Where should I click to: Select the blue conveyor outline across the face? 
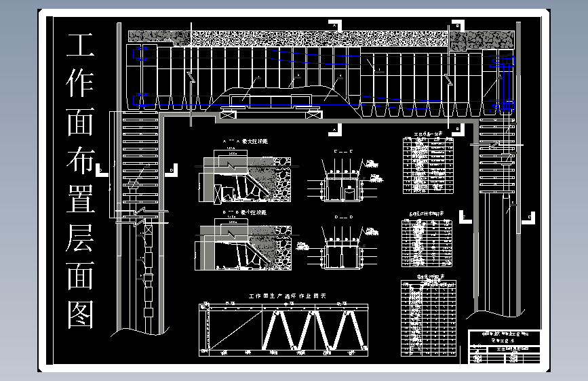tap(324, 80)
